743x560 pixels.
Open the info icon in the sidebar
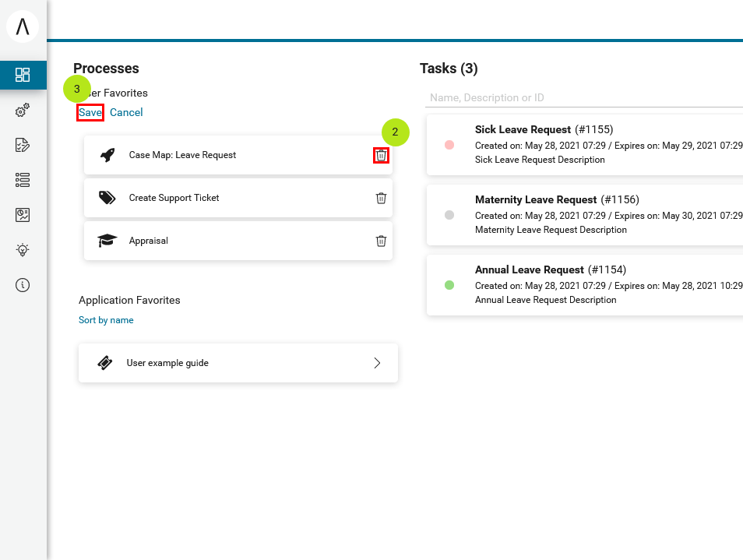tap(23, 285)
